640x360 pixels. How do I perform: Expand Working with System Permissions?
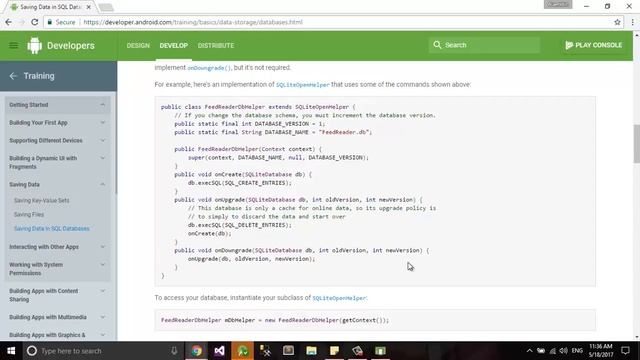click(58, 269)
